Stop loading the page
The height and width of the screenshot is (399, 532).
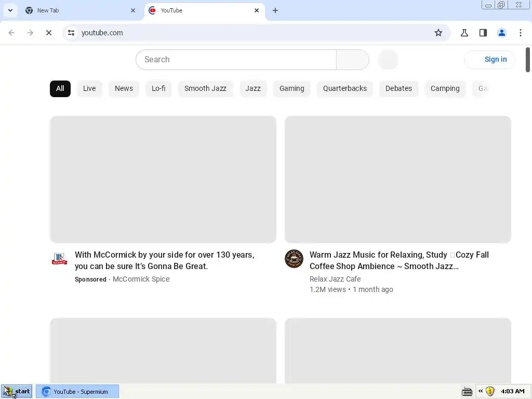pyautogui.click(x=48, y=33)
